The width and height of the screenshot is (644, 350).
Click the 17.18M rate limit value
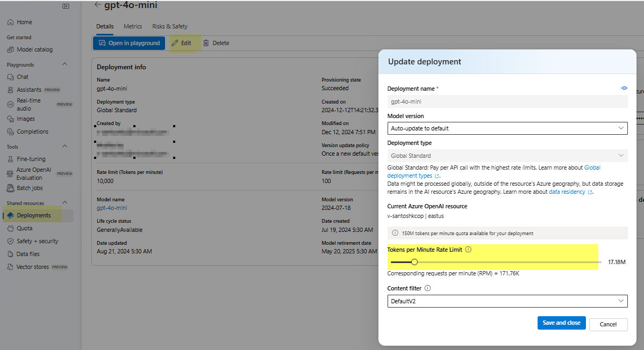617,262
